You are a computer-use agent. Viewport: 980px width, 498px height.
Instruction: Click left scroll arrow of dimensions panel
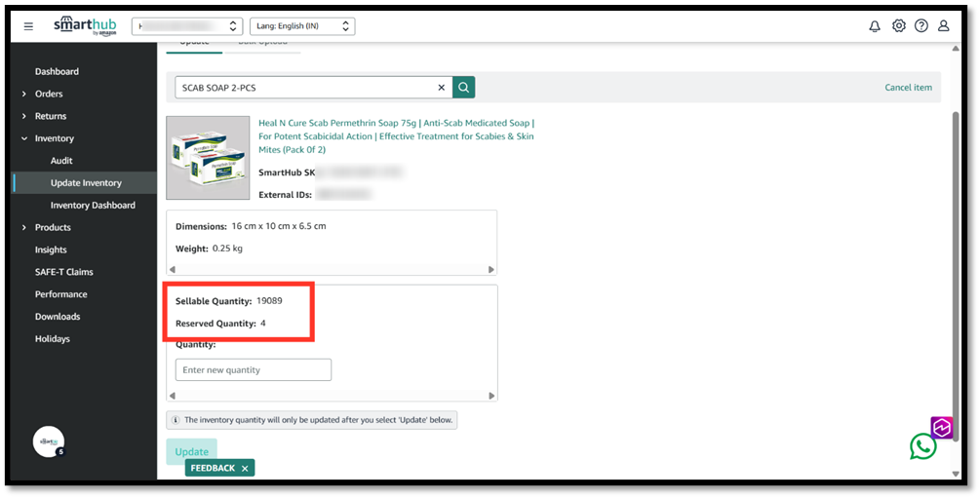tap(173, 270)
